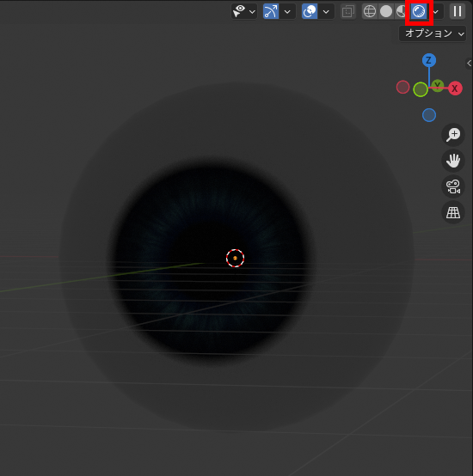Switch perspective/orthographic with the grid icon
This screenshot has height=476, width=473.
pyautogui.click(x=453, y=212)
